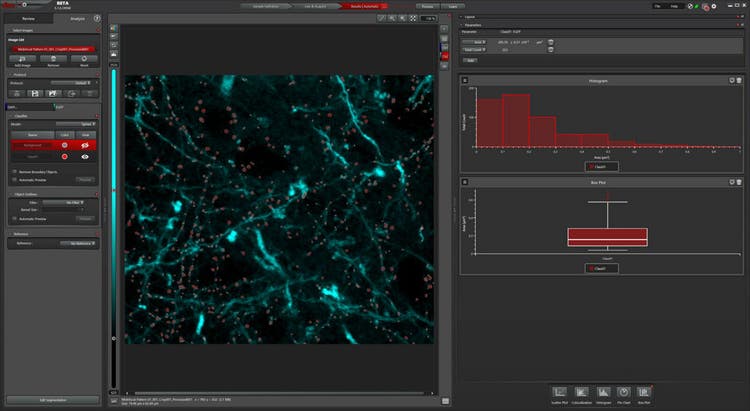Click the zoom out magnifier icon

403,18
